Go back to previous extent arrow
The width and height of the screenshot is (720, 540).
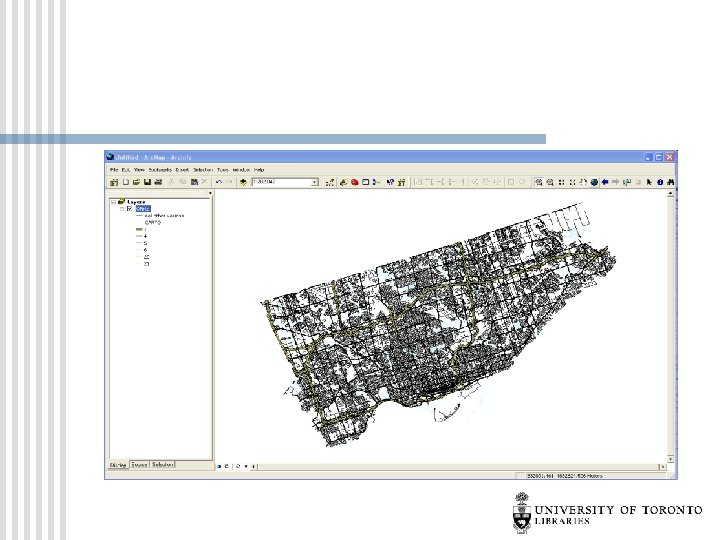(605, 183)
